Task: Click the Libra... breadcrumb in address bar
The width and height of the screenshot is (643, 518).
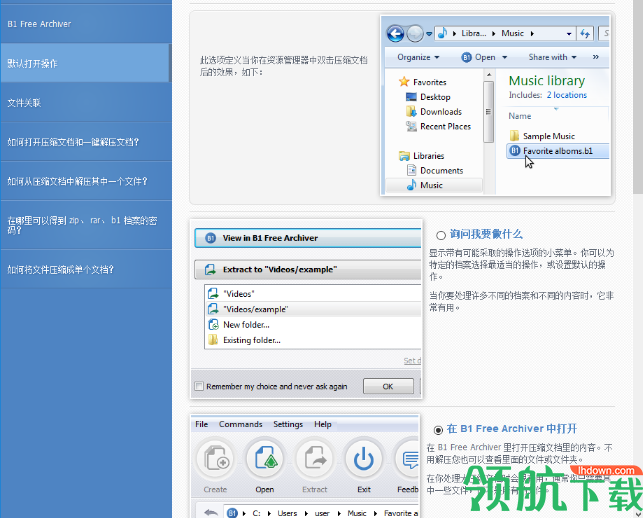Action: point(474,33)
